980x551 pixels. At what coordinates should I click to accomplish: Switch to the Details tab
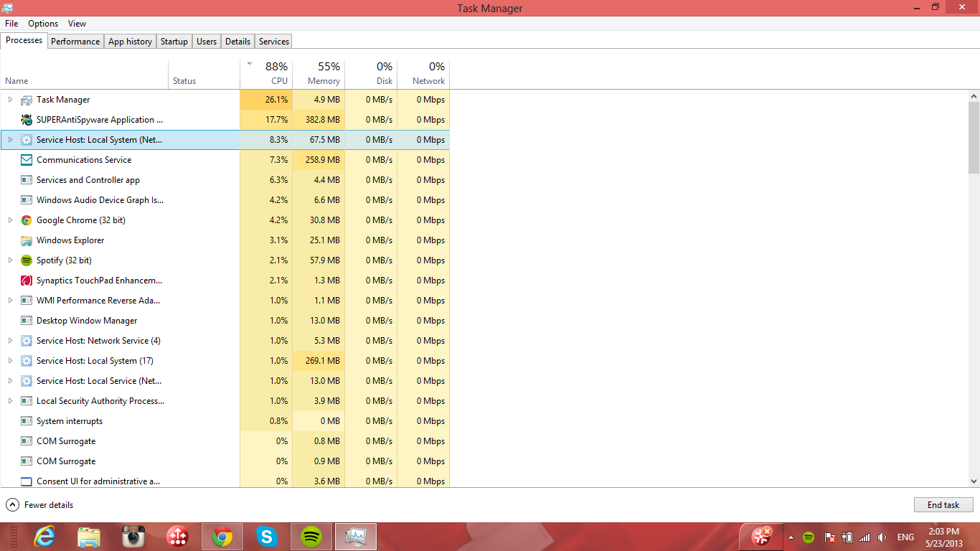238,42
